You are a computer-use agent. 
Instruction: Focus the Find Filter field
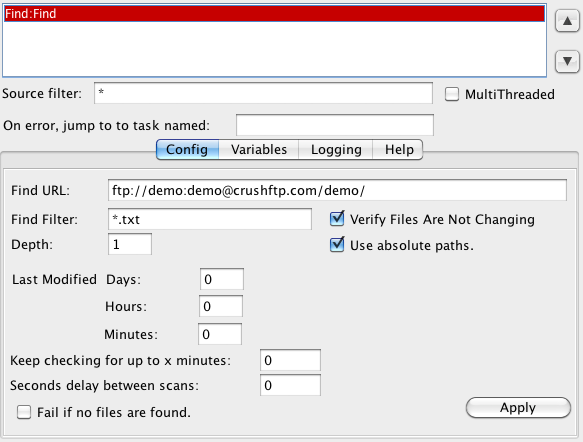click(x=210, y=219)
